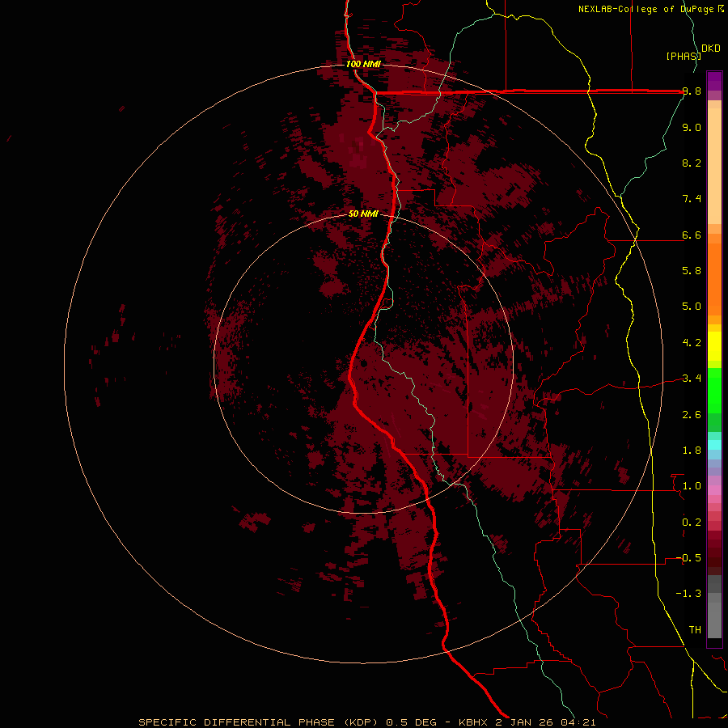The height and width of the screenshot is (728, 728).
Task: Click the 0.2 scale value
Action: point(692,523)
